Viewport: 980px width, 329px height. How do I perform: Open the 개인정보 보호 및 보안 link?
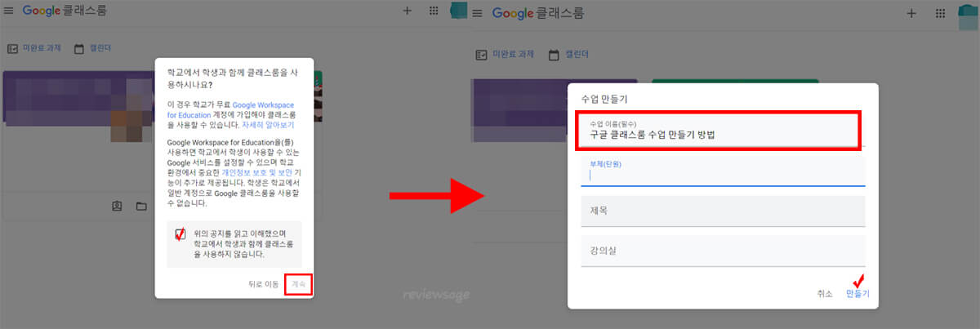[257, 174]
